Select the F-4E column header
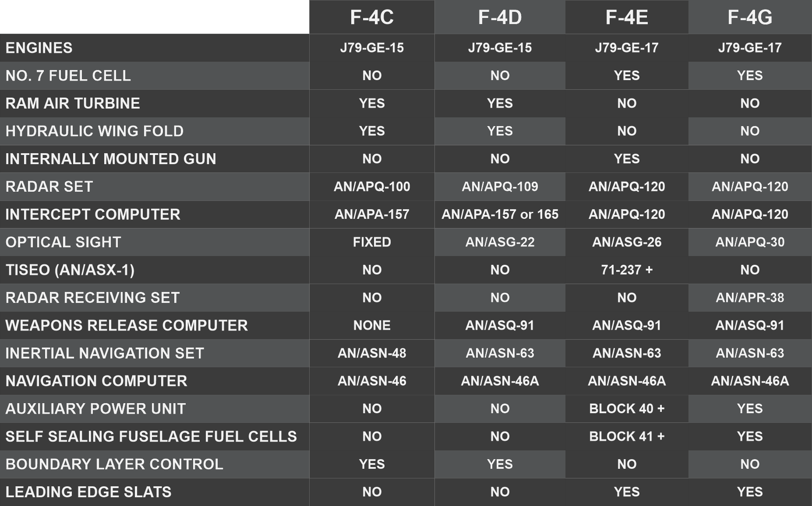This screenshot has width=812, height=506. [627, 18]
